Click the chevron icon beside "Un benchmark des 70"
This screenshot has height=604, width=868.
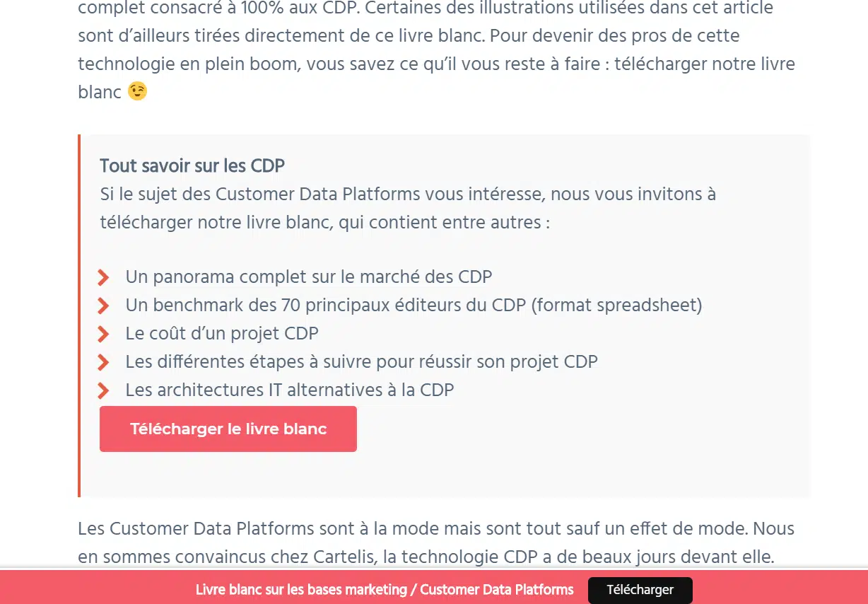point(103,306)
